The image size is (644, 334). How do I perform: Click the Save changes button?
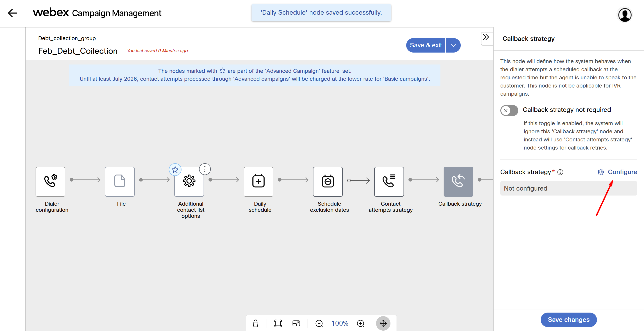click(x=568, y=320)
